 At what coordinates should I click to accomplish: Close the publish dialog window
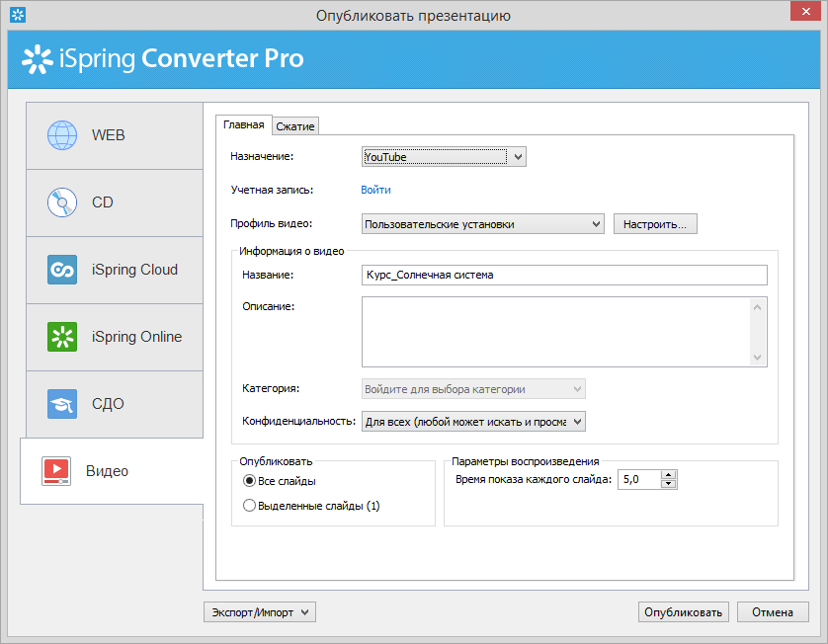tap(806, 11)
